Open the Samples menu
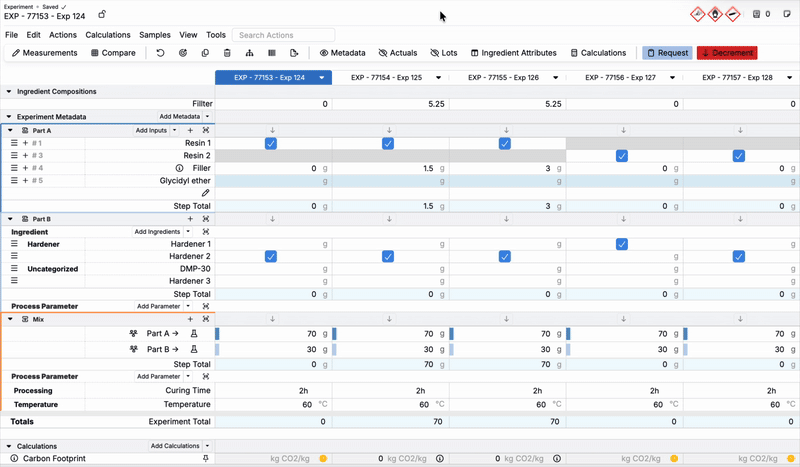This screenshot has width=800, height=467. click(155, 35)
